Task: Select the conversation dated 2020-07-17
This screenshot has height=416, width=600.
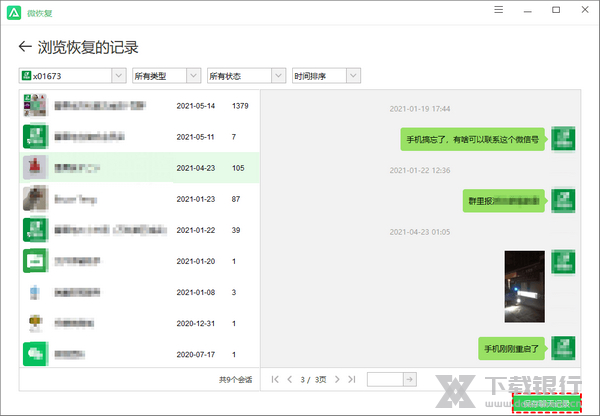Action: point(139,354)
